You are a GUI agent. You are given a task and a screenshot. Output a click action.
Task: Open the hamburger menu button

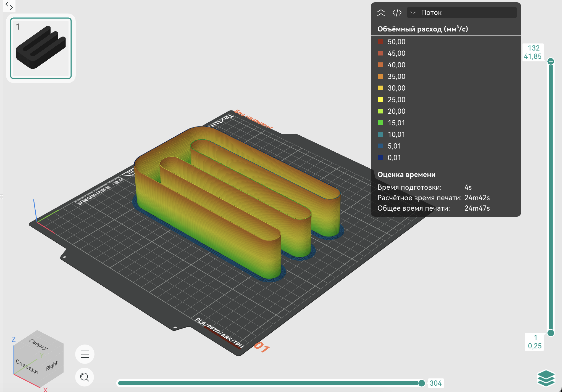pyautogui.click(x=85, y=354)
